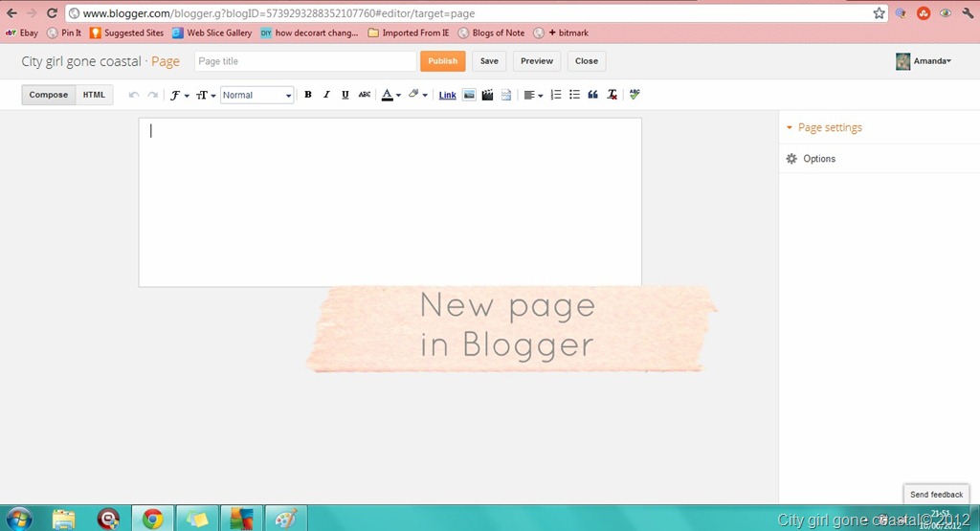This screenshot has height=531, width=980.
Task: Open the Suggested Sites bookmark
Action: click(126, 33)
